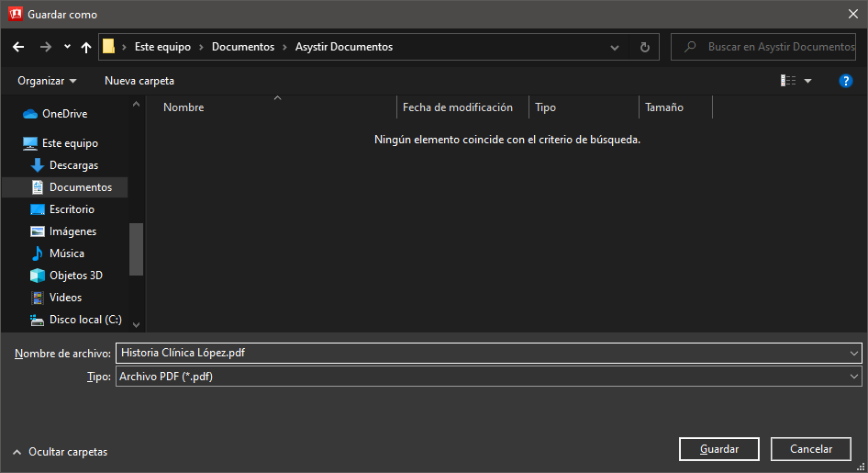
Task: Open Objetos 3D in sidebar
Action: click(x=75, y=276)
